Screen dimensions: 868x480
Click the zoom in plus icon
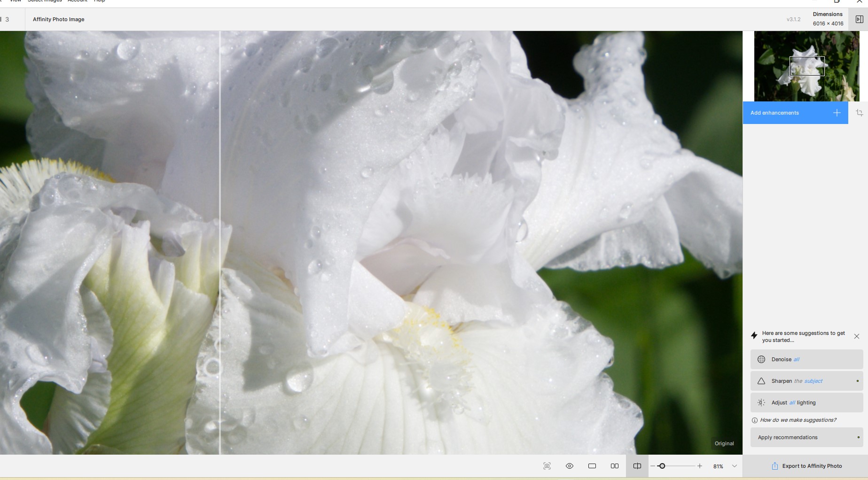click(700, 466)
